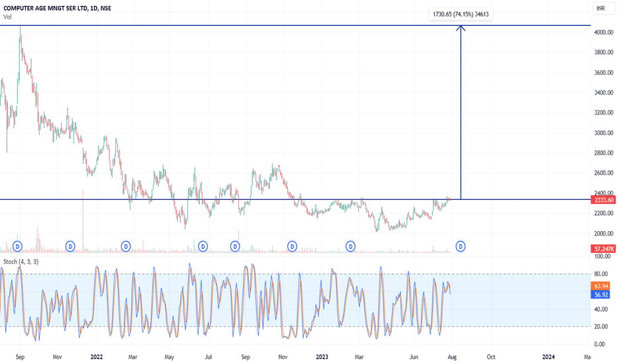Click the Vol indicator label
Viewport: 617px width, 364px height.
pos(7,17)
